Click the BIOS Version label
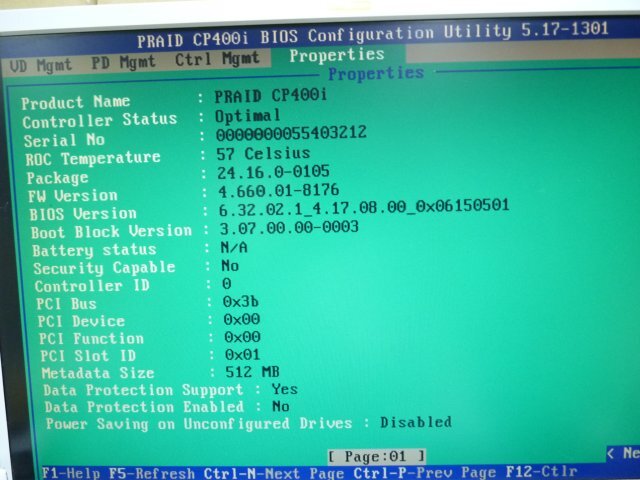The image size is (640, 480). pyautogui.click(x=83, y=214)
